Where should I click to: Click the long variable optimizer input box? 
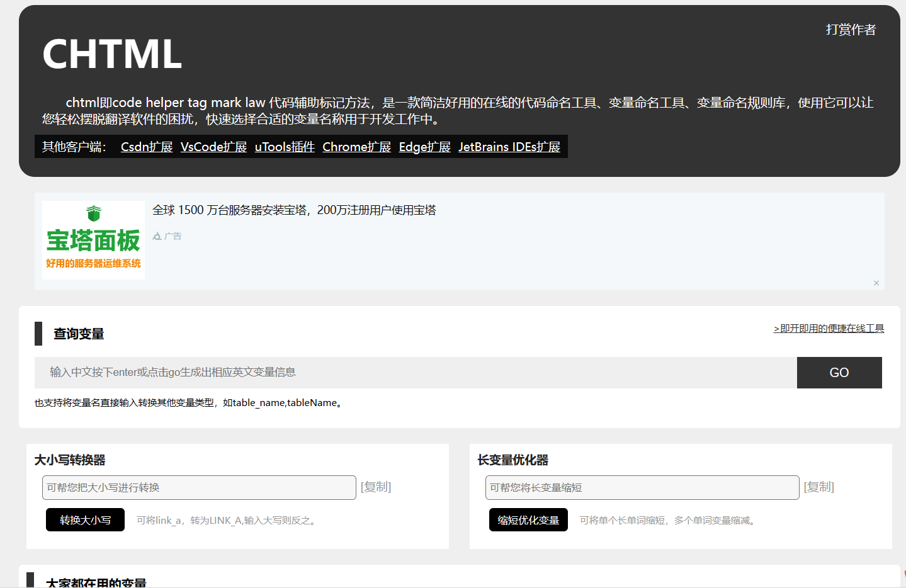pyautogui.click(x=642, y=487)
